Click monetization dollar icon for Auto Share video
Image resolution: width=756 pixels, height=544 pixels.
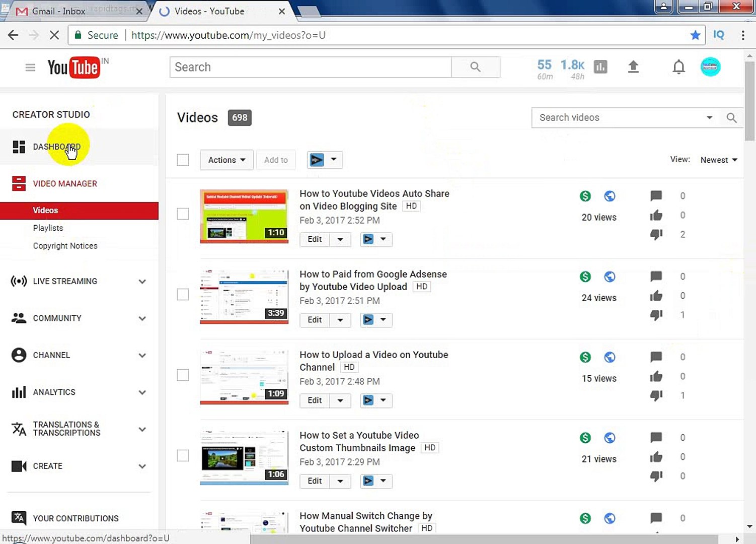[x=585, y=196]
